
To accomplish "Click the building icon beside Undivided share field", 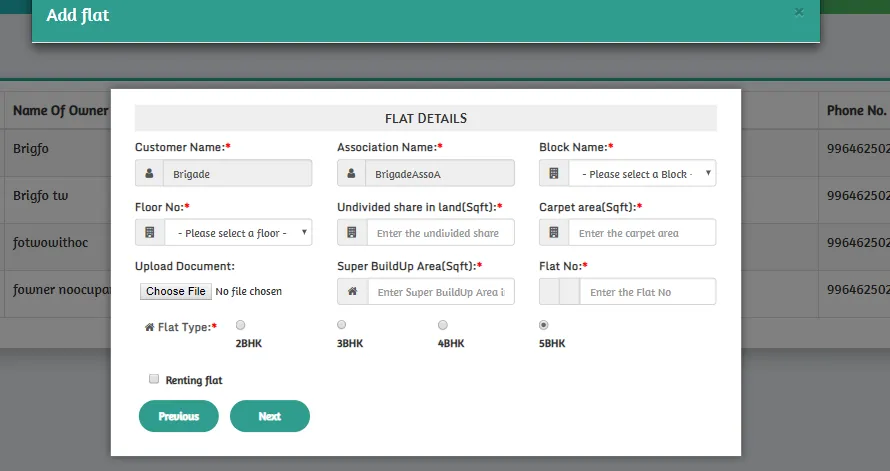I will click(352, 233).
